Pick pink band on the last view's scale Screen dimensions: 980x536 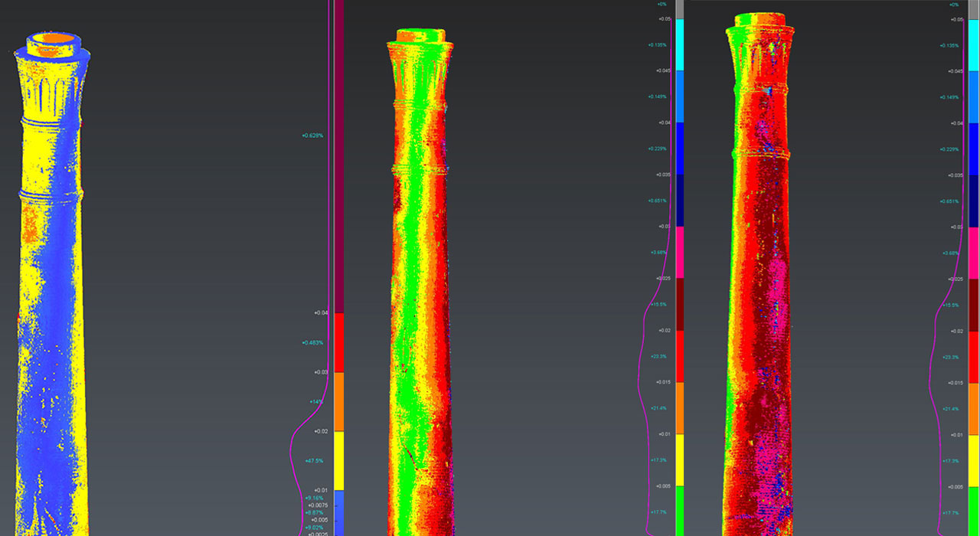(x=975, y=253)
